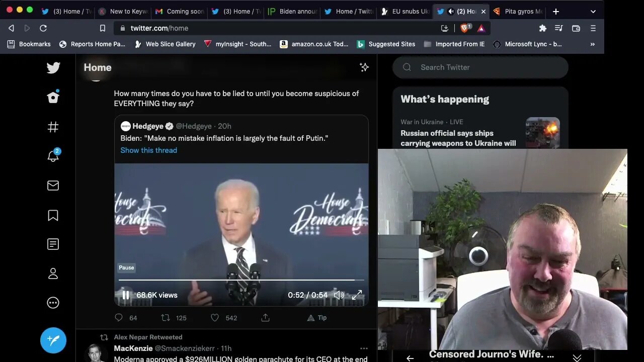Bookmark this page icon in address bar
644x362 pixels.
click(x=103, y=28)
